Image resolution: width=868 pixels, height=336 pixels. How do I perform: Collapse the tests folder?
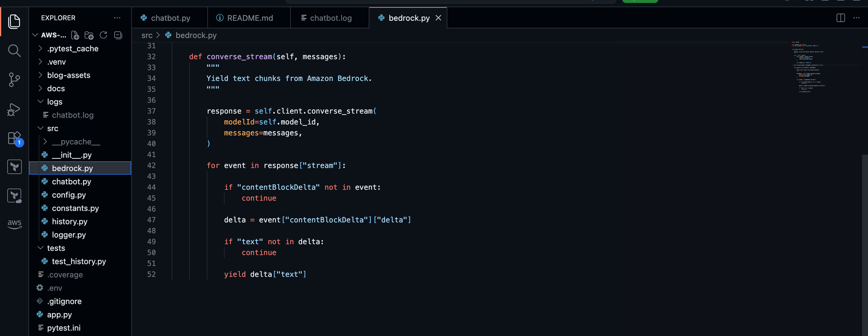pyautogui.click(x=40, y=248)
